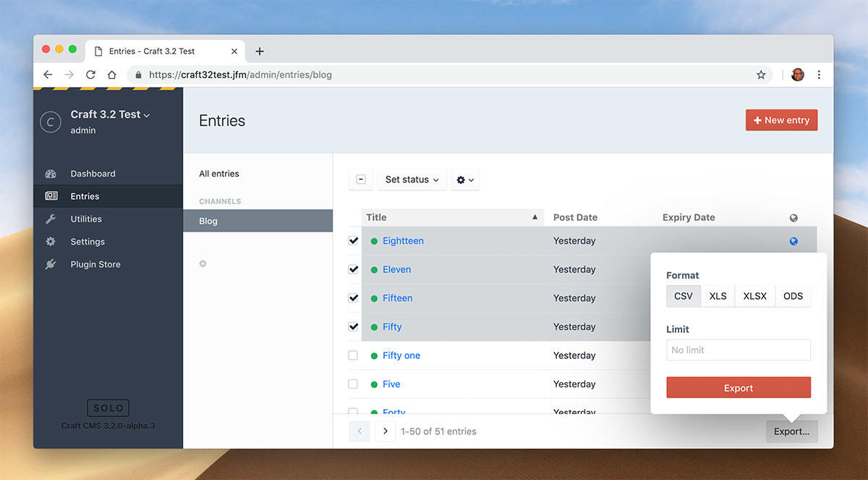Select the XLSX export format
Viewport: 868px width, 480px height.
click(x=754, y=296)
